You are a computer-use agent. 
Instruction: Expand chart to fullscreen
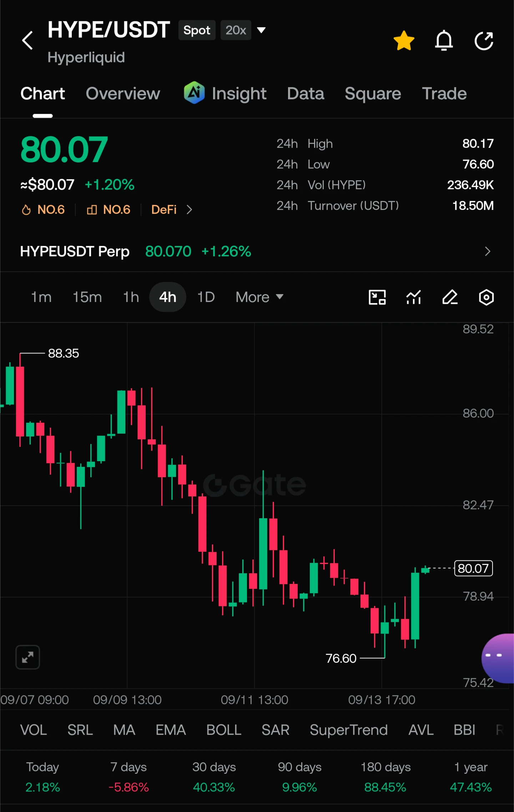coord(27,657)
